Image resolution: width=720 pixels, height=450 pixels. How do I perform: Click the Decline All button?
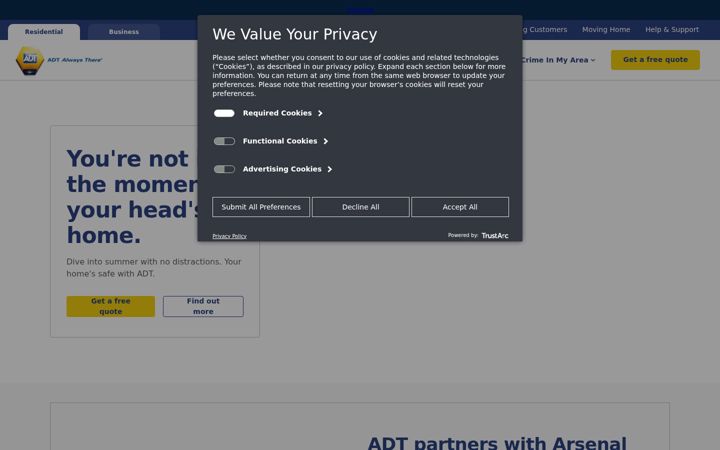[x=360, y=207]
